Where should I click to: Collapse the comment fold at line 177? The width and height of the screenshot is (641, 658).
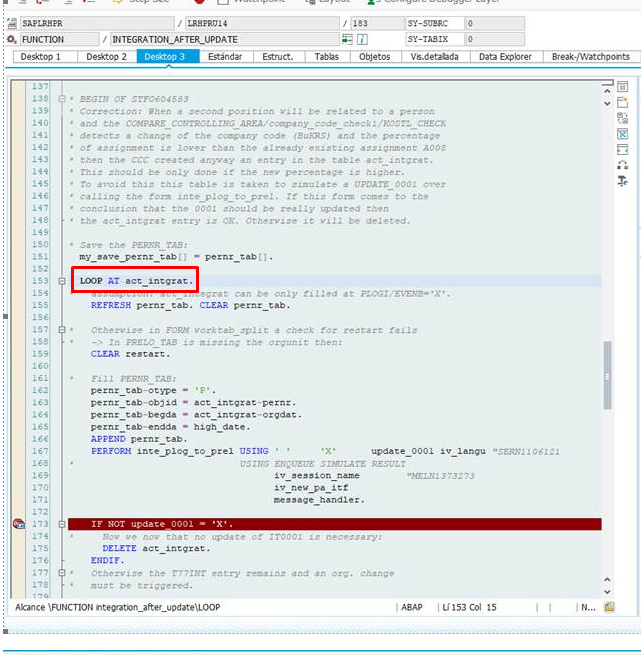62,573
